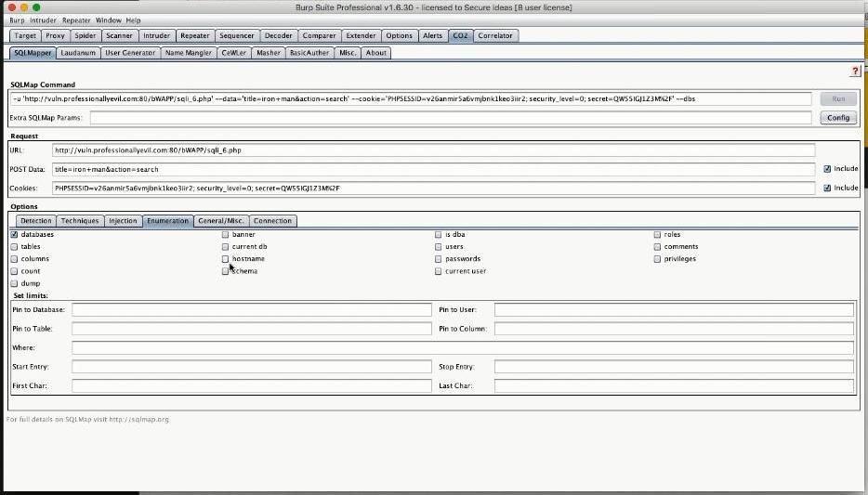Open the Sequencer tab
Screen dimensions: 868x495
237,35
